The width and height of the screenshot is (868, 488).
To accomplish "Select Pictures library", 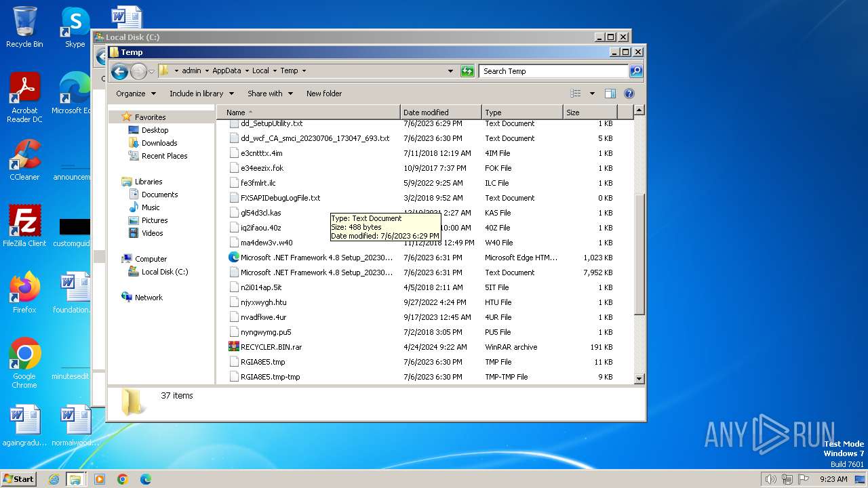I will pyautogui.click(x=155, y=220).
